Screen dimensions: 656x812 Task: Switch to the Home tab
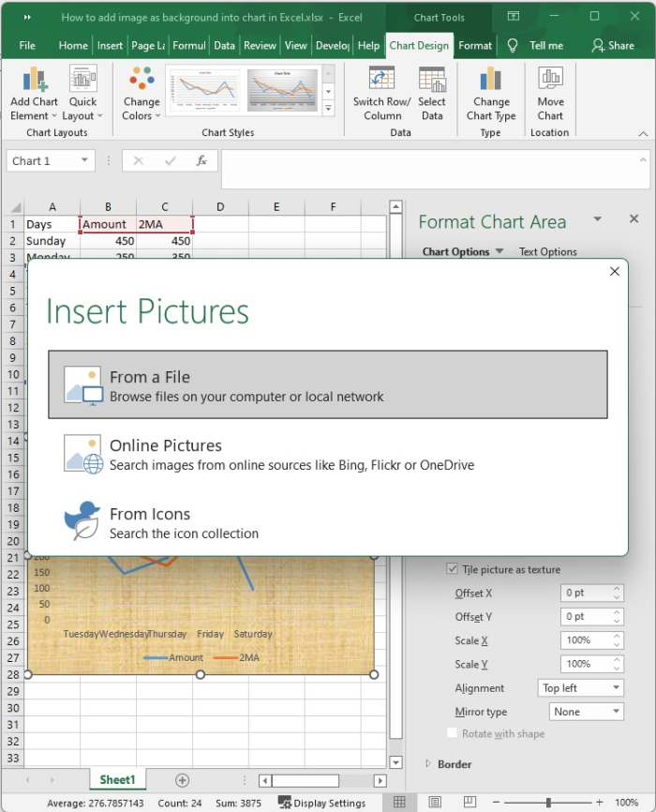point(73,46)
